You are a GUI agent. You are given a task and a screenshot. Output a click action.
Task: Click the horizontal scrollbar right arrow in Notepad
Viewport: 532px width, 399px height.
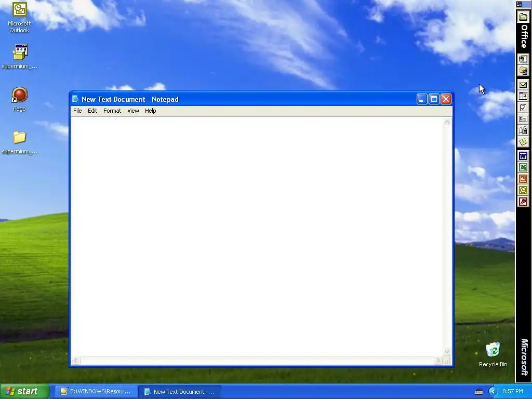[x=438, y=361]
